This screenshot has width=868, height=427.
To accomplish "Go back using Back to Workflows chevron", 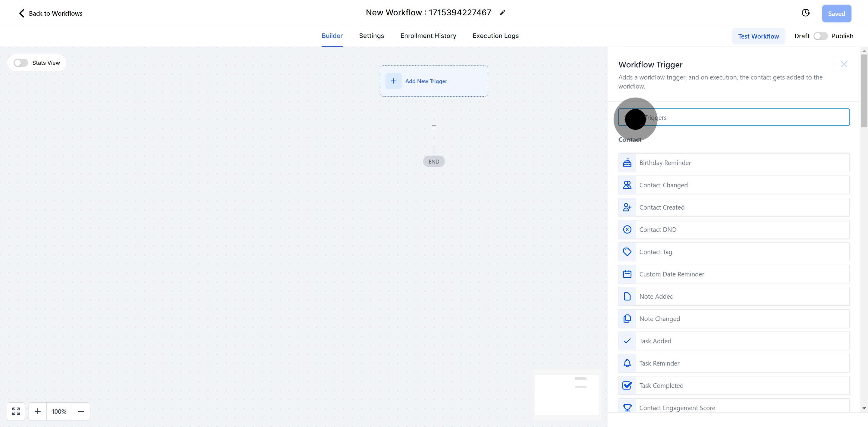I will pyautogui.click(x=22, y=13).
